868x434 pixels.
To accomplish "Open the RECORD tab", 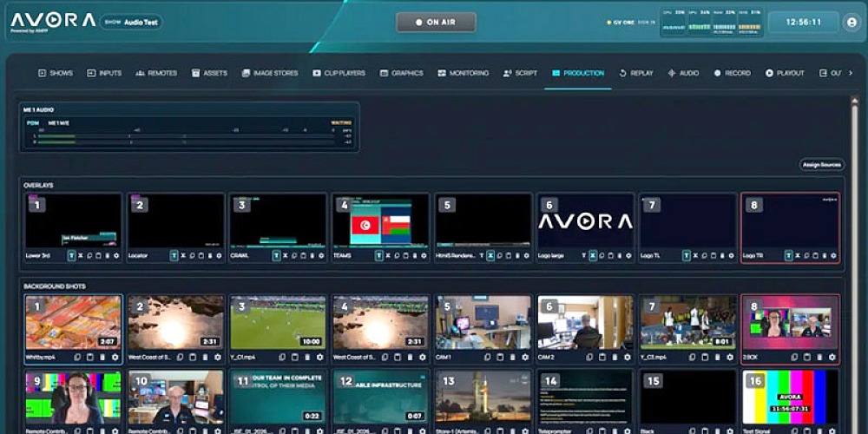I will (x=732, y=73).
